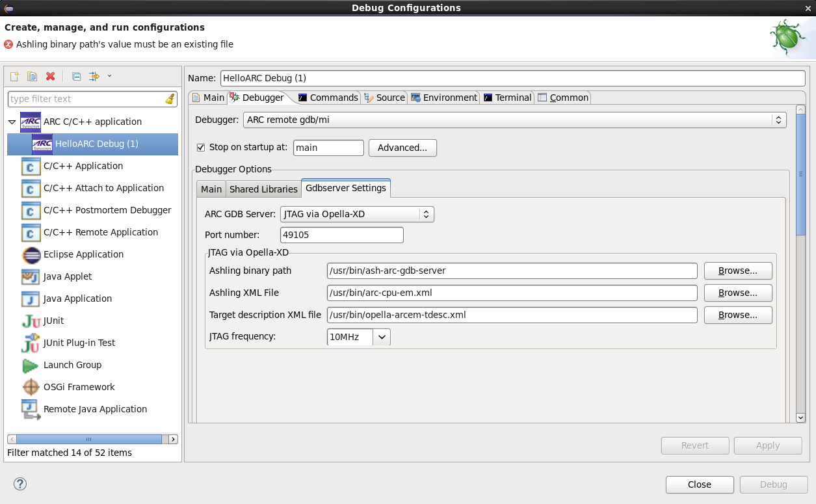The width and height of the screenshot is (816, 504).
Task: Click the New launch configuration icon
Action: click(14, 77)
